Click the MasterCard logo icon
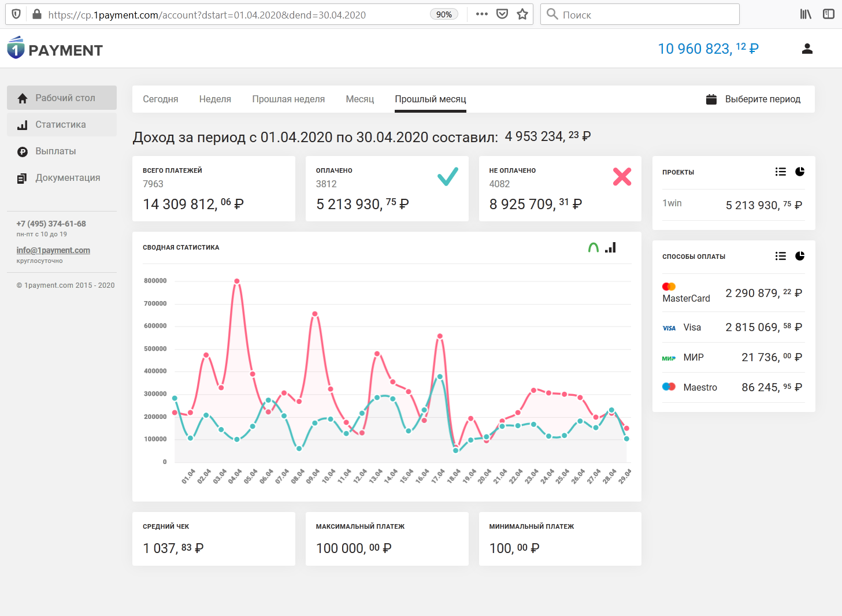Image resolution: width=842 pixels, height=616 pixels. click(669, 287)
